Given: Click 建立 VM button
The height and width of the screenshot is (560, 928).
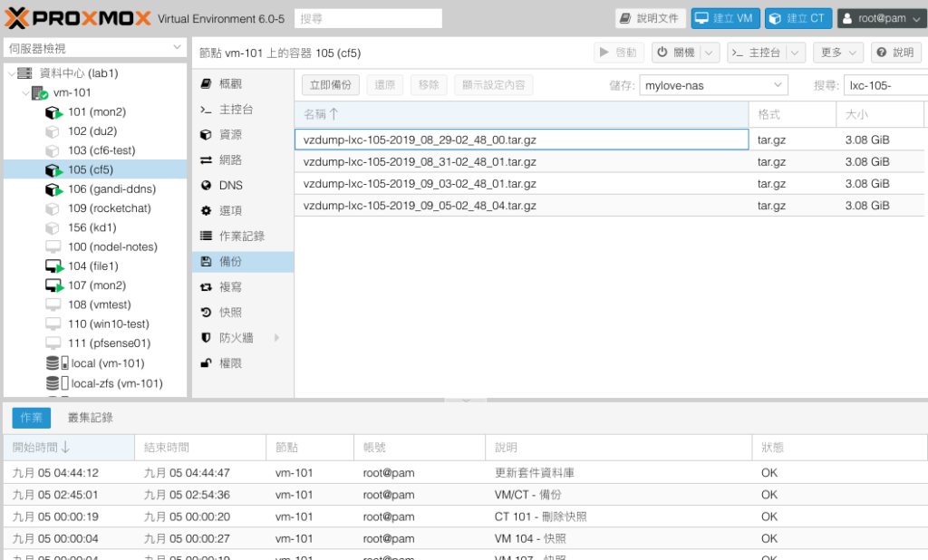Looking at the screenshot, I should 726,18.
